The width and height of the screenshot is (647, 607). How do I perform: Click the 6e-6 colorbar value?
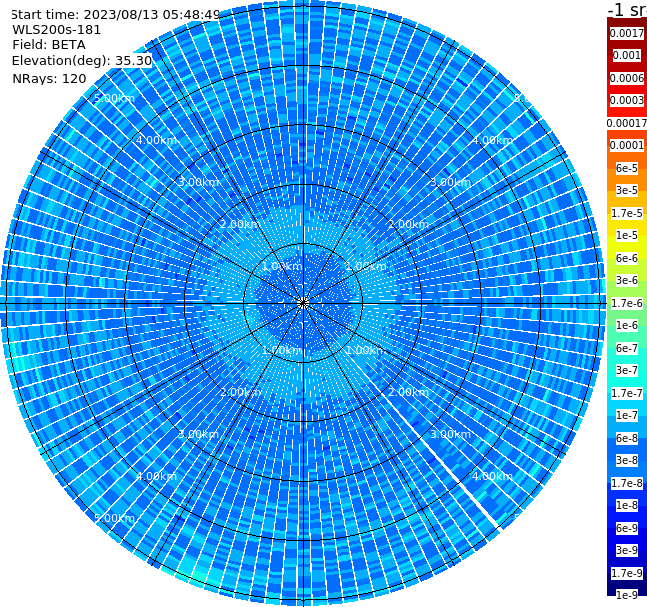(627, 258)
